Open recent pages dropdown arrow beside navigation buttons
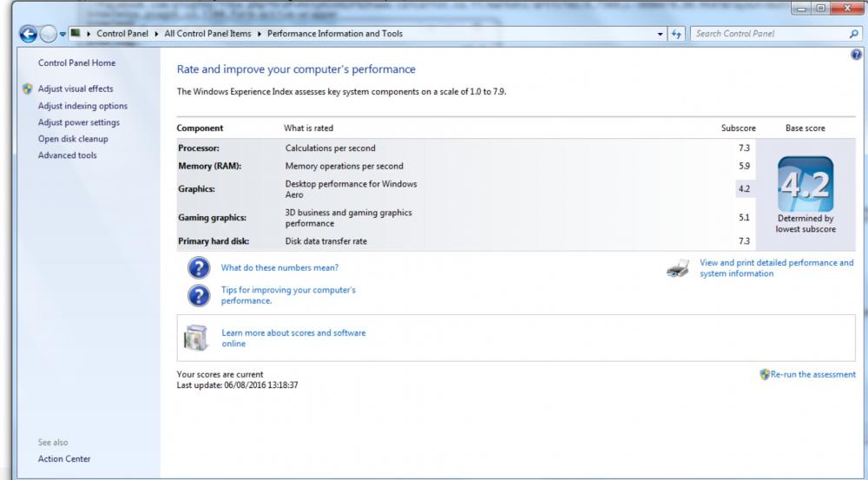This screenshot has width=868, height=480. (62, 34)
